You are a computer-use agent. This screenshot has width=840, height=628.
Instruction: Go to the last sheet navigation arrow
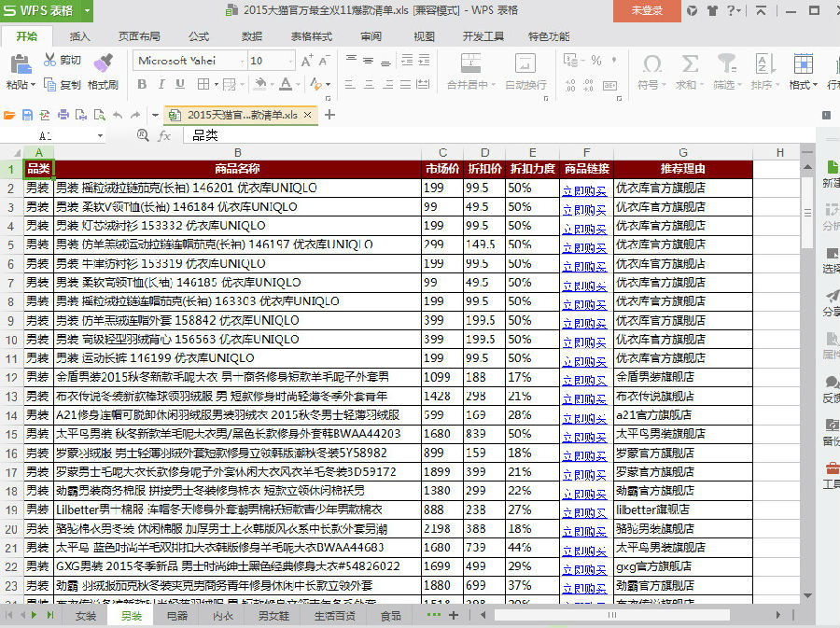[x=49, y=615]
